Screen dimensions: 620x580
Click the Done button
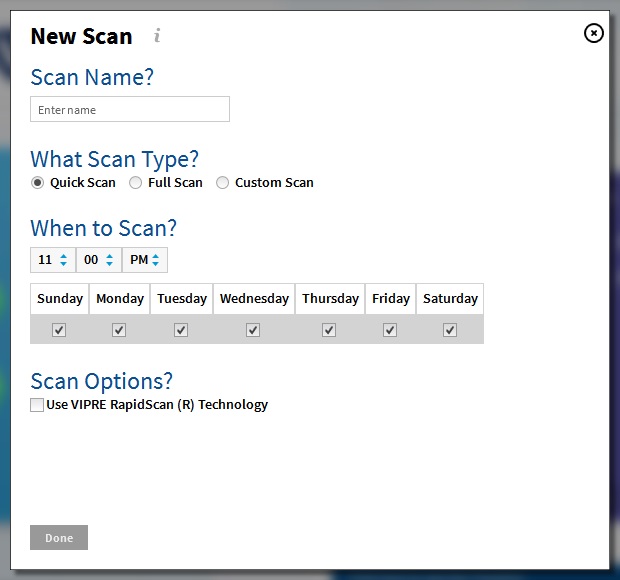coord(59,537)
